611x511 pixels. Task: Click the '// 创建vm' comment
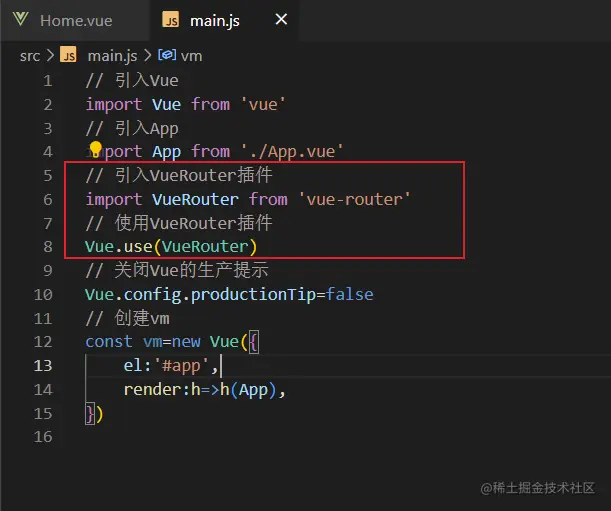(127, 318)
